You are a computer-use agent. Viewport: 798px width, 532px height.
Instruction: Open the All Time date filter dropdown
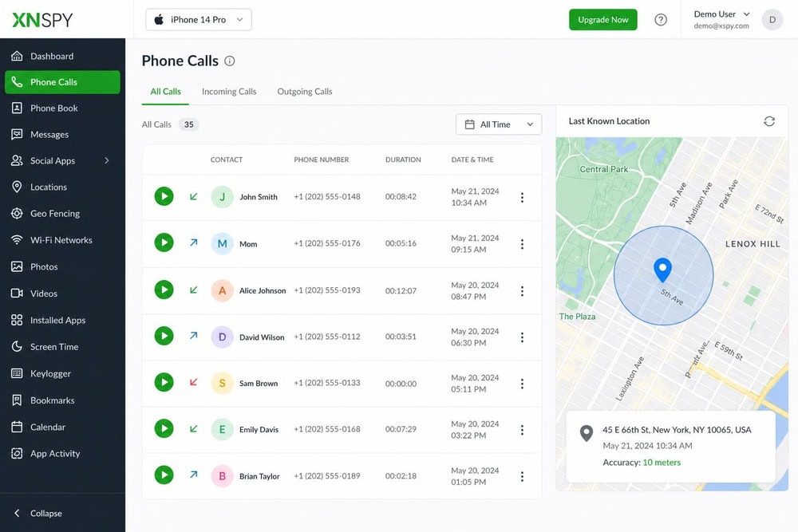(x=499, y=124)
